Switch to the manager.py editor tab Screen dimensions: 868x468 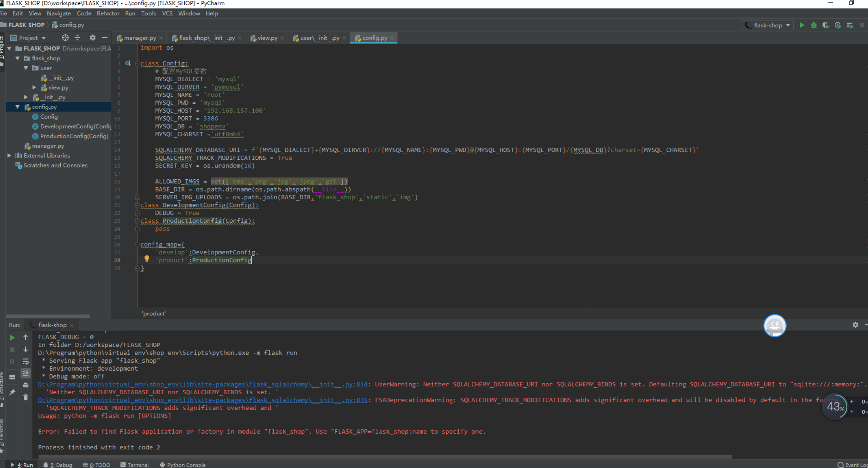tap(140, 38)
